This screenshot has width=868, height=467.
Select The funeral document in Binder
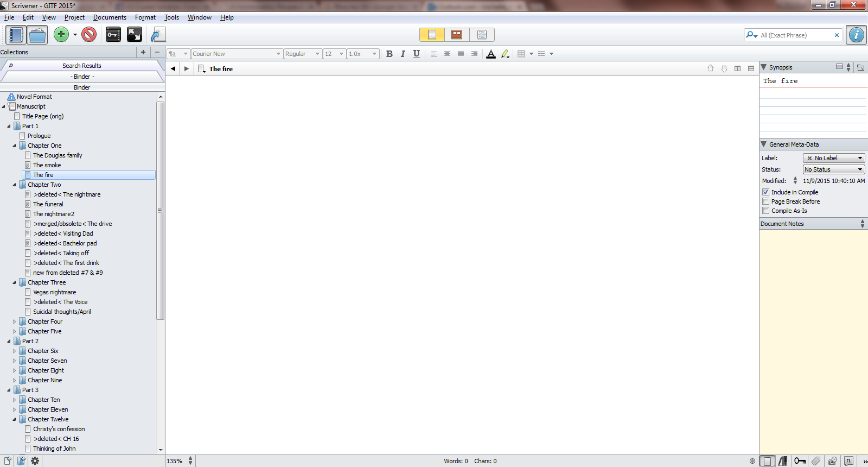[x=48, y=204]
